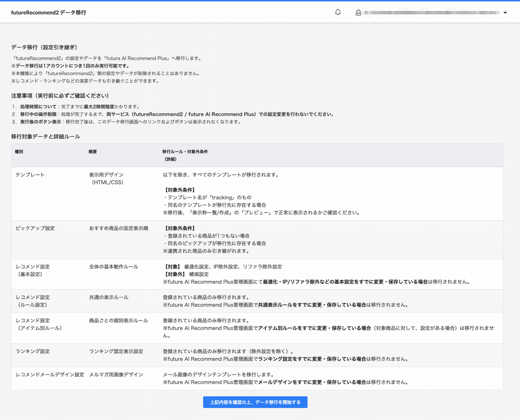Click the 移行中の操作制限 notice item
Screen dimensions: 520x420
(172, 114)
